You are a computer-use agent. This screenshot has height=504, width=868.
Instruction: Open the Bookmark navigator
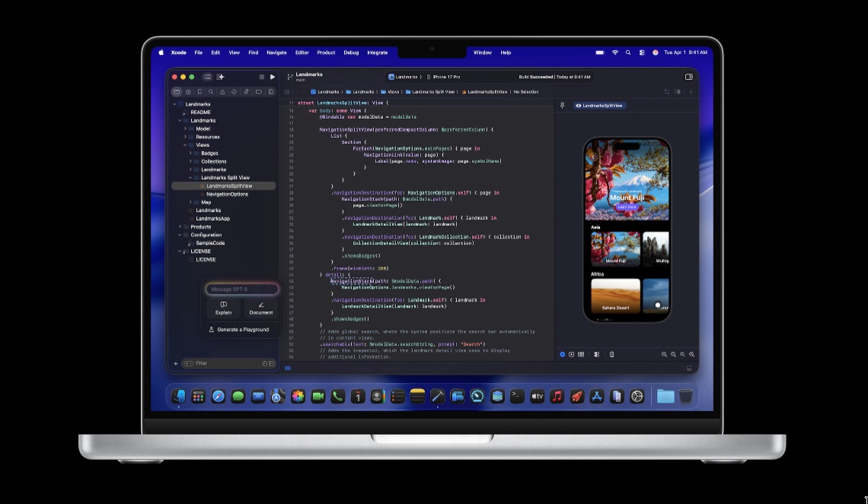pos(199,92)
